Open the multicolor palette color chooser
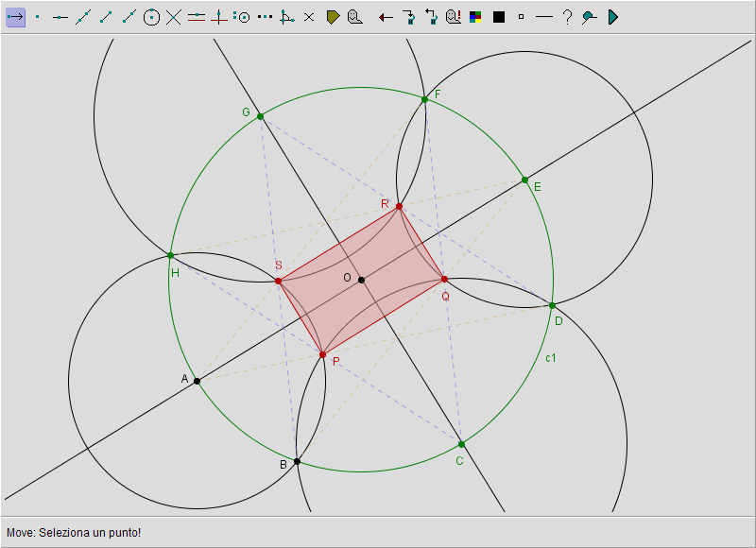This screenshot has height=548, width=756. (475, 17)
